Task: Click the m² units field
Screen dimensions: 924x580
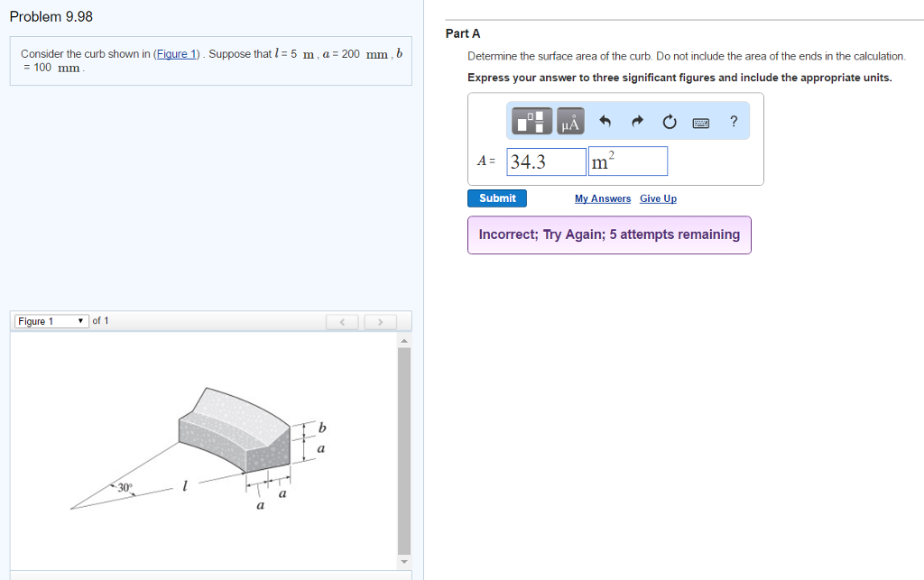Action: point(627,160)
